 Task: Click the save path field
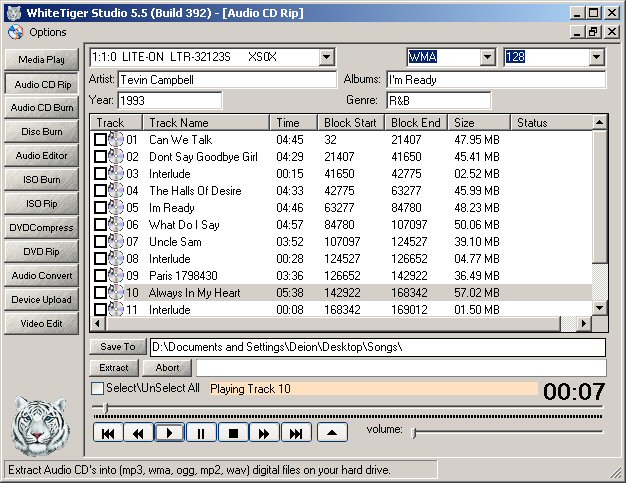pyautogui.click(x=378, y=347)
